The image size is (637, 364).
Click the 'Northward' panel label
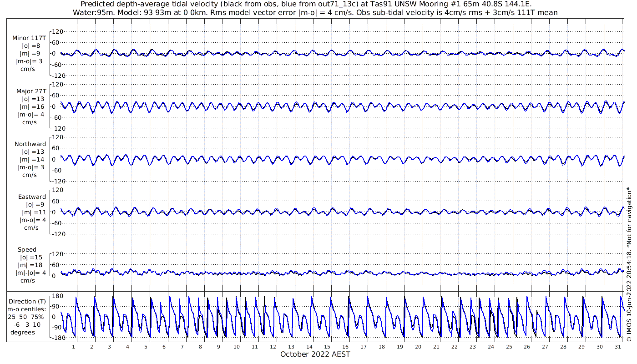pos(30,144)
